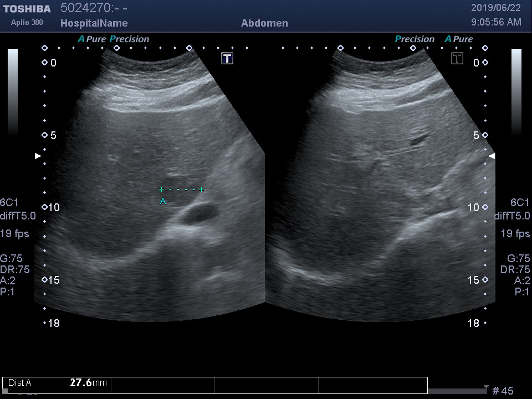Click the left caliper cross of measurement A
Image resolution: width=532 pixels, height=399 pixels.
click(161, 190)
